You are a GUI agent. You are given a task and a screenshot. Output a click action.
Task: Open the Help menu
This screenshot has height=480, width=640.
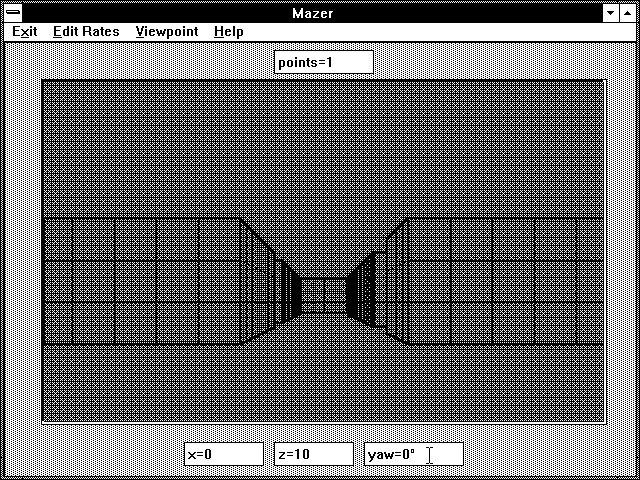tap(229, 32)
